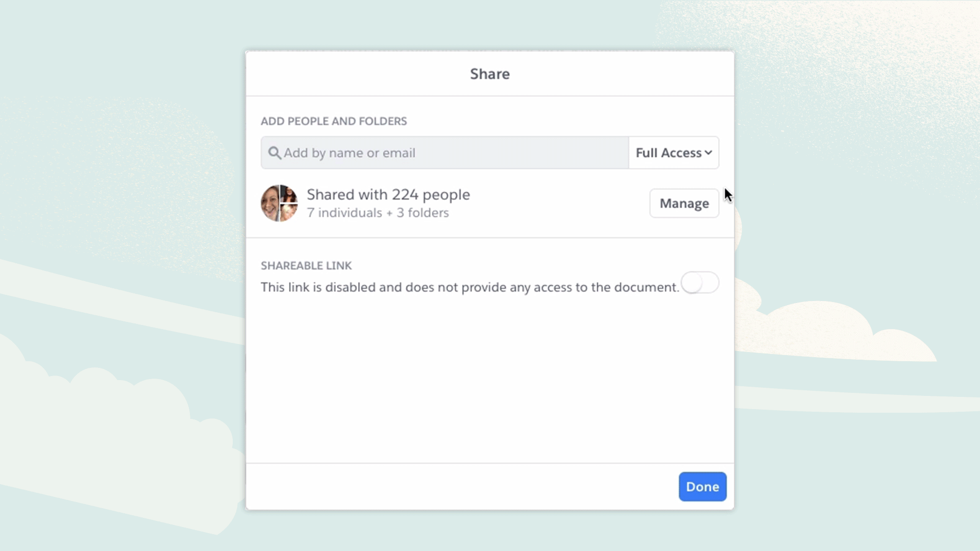Click the large left avatar photo
Screen dimensions: 980x551
tap(270, 203)
